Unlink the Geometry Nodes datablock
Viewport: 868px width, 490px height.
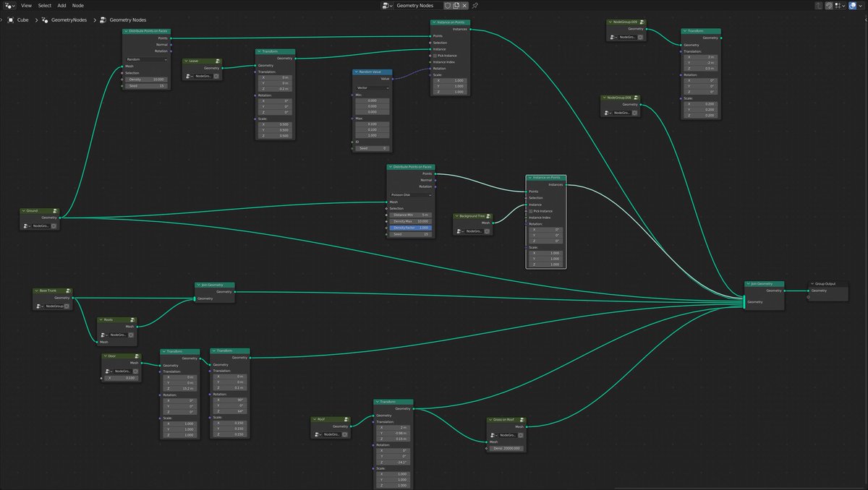click(465, 5)
